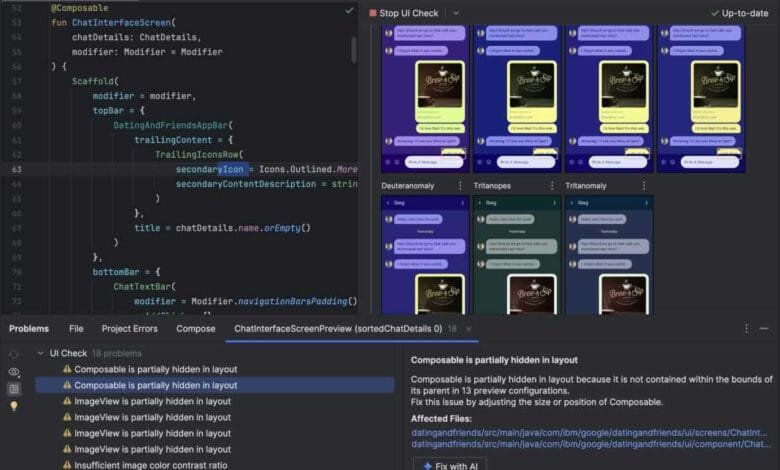Open the screens/ChatInt... affected file link
780x470 pixels.
tap(589, 433)
